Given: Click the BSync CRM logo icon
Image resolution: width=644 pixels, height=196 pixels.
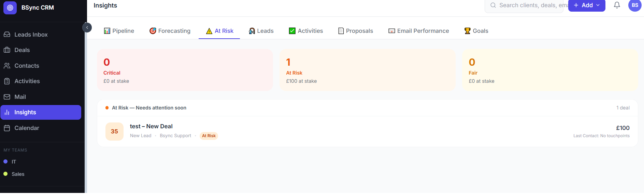Looking at the screenshot, I should (x=10, y=8).
